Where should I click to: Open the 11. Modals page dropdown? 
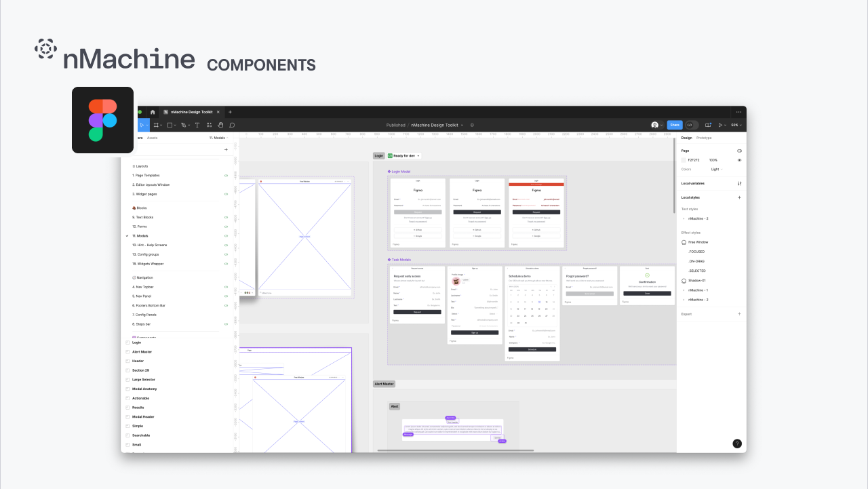[220, 138]
